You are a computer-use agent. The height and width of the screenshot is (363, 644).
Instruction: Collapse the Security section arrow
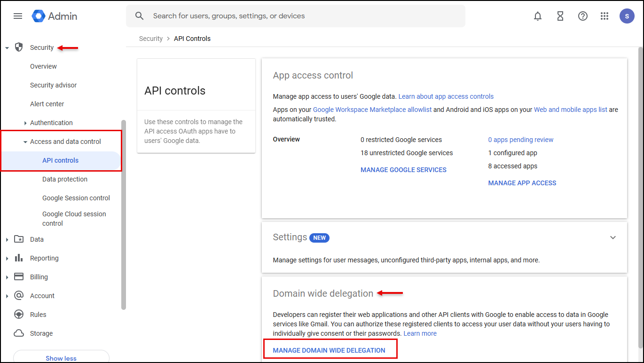click(x=7, y=48)
